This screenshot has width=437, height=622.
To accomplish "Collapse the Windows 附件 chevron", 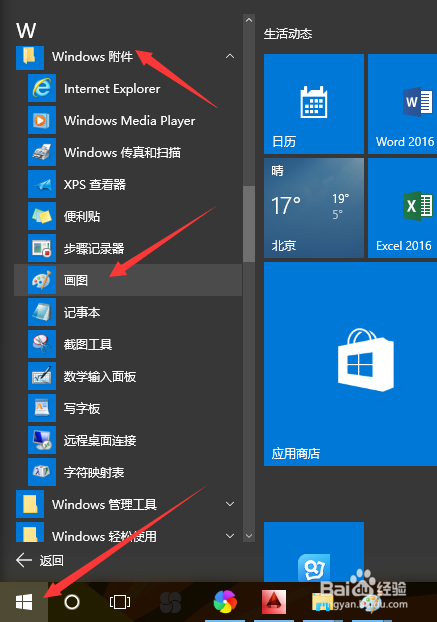I will [230, 56].
